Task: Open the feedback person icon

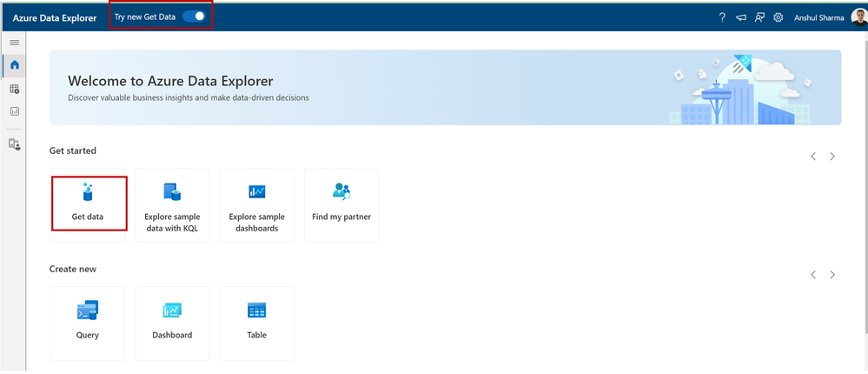Action: coord(759,17)
